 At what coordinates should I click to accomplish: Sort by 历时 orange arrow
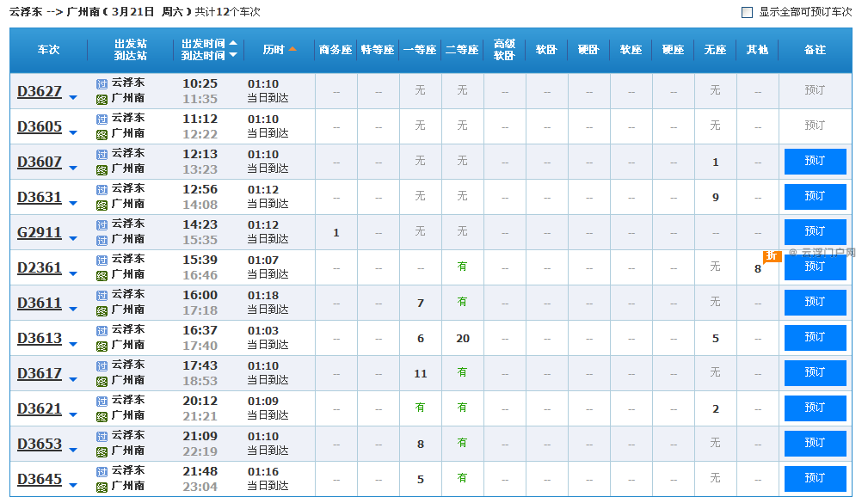coord(292,50)
